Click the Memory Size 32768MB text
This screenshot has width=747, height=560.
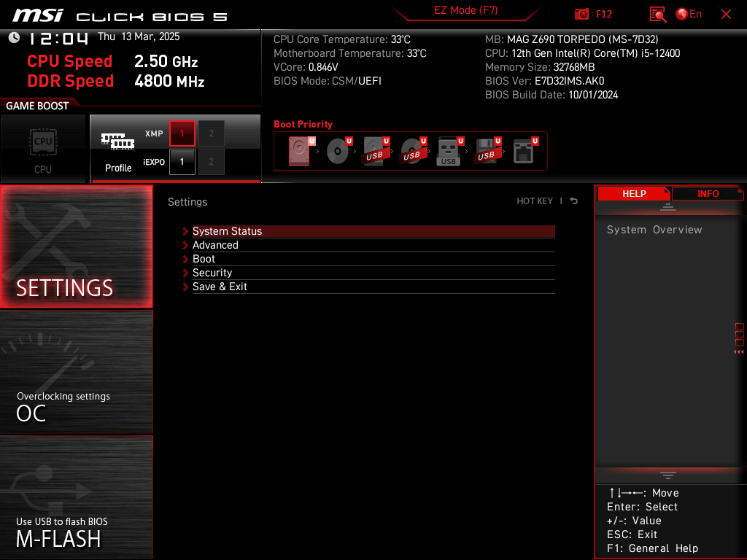[x=540, y=67]
